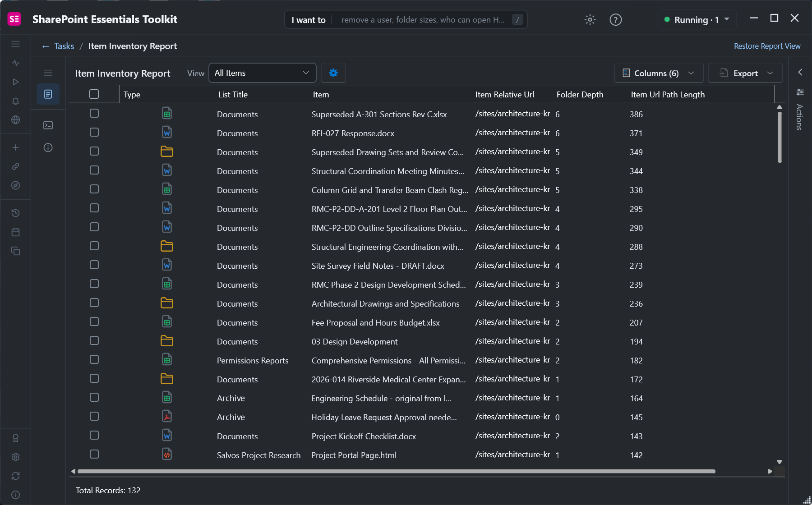Click the slash shortcut hint button
This screenshot has width=812, height=505.
coord(517,19)
